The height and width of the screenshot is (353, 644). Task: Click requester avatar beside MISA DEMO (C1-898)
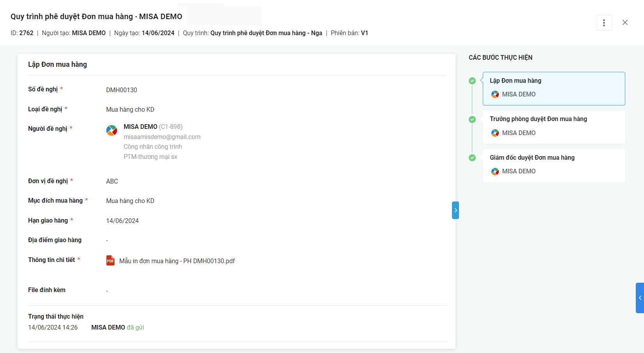tap(112, 130)
